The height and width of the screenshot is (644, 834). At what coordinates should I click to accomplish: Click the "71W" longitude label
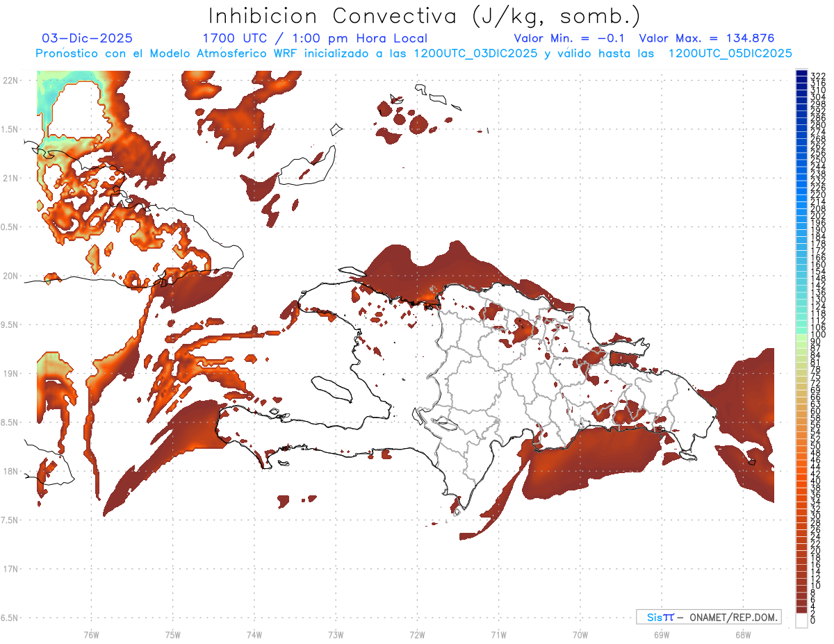498,634
